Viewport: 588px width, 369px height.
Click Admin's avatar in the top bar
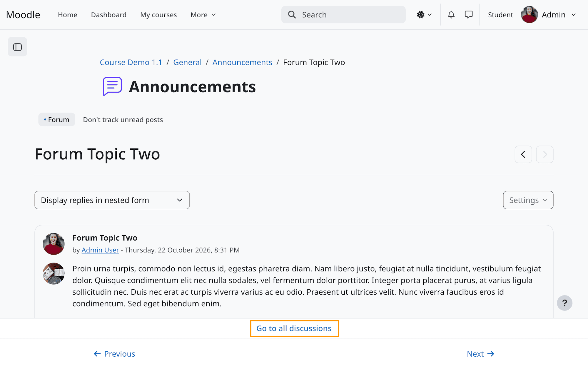[x=529, y=15]
